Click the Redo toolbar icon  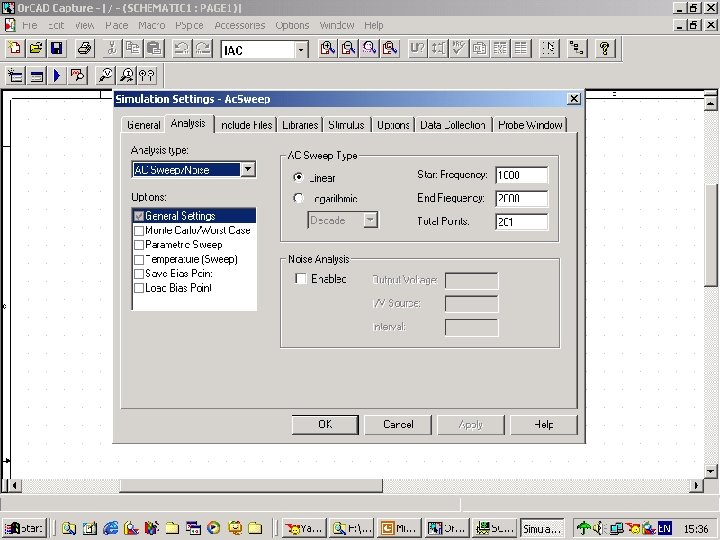point(203,48)
